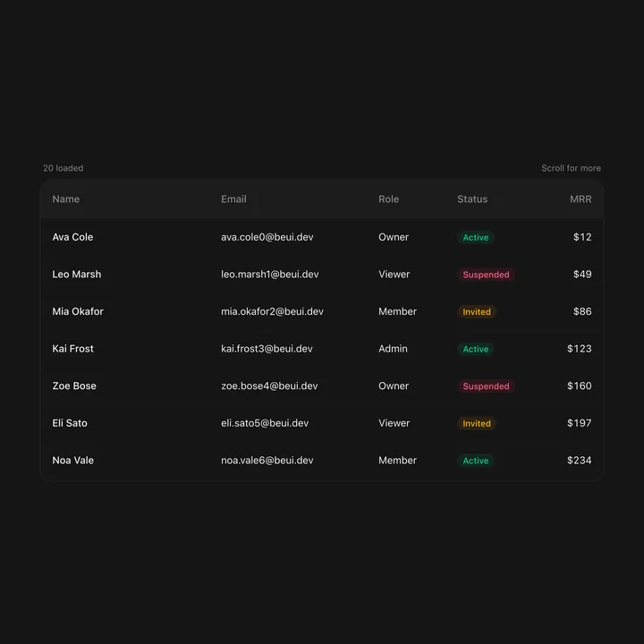Click email leo.marsh1@beui.dev

click(270, 275)
